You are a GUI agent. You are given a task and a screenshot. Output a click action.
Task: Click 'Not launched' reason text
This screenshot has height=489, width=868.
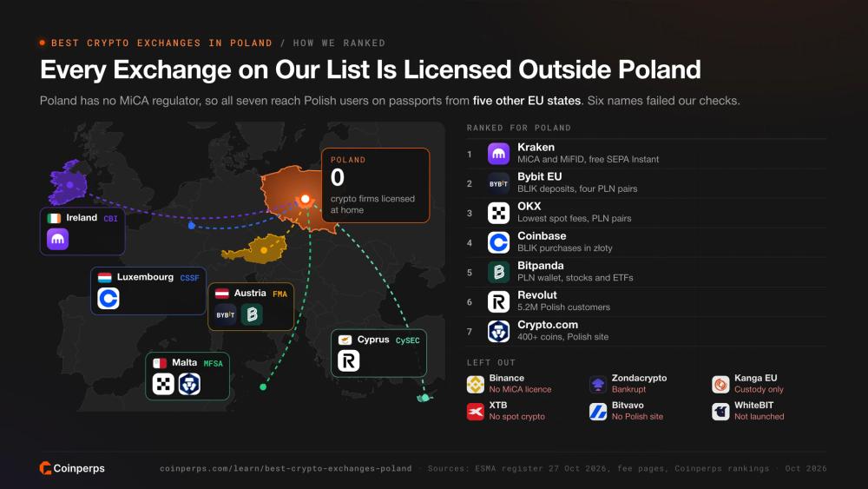[x=759, y=416]
